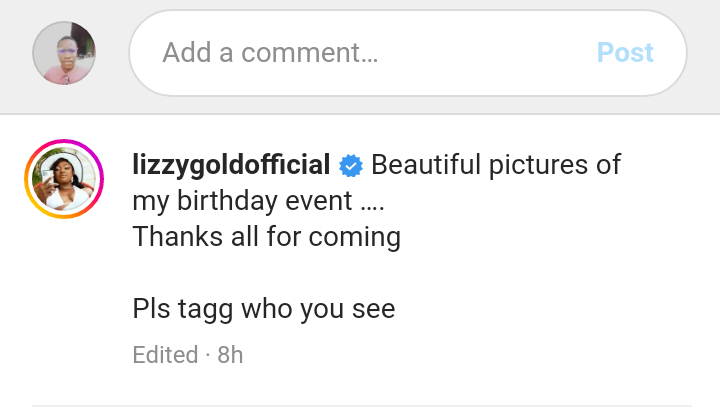Tap the Edited label under the caption
720x407 pixels.
pos(165,354)
